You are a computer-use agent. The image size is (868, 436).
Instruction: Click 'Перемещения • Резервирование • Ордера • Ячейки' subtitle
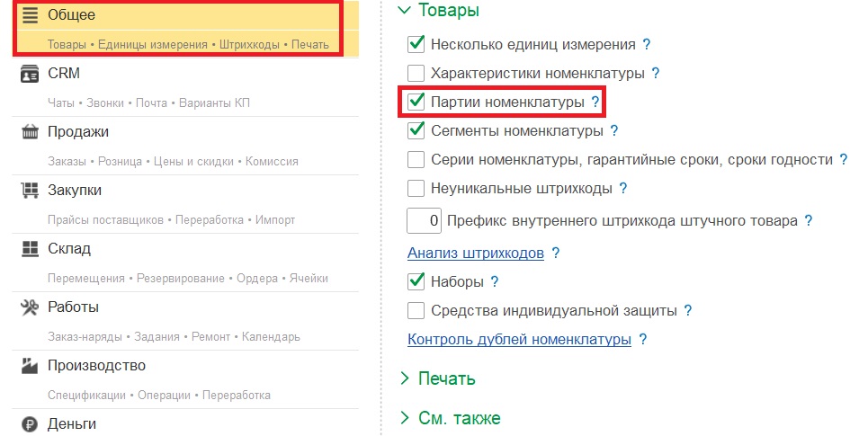[x=188, y=279]
